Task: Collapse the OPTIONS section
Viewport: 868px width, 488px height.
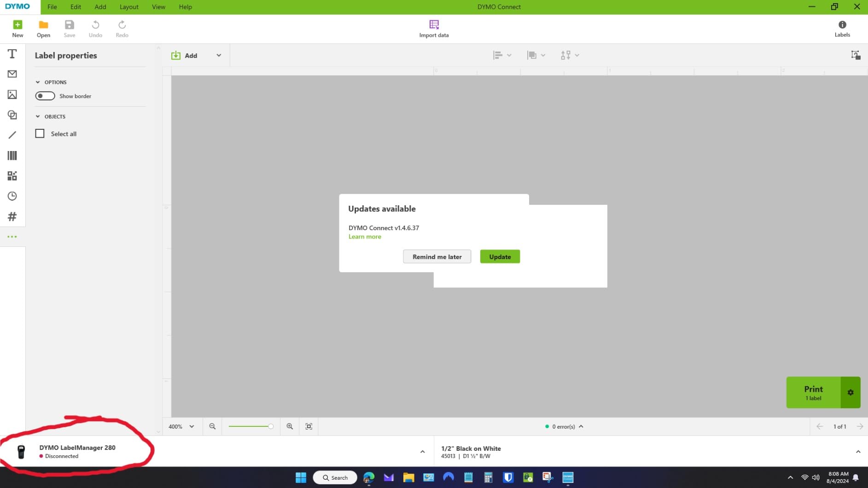Action: (x=38, y=82)
